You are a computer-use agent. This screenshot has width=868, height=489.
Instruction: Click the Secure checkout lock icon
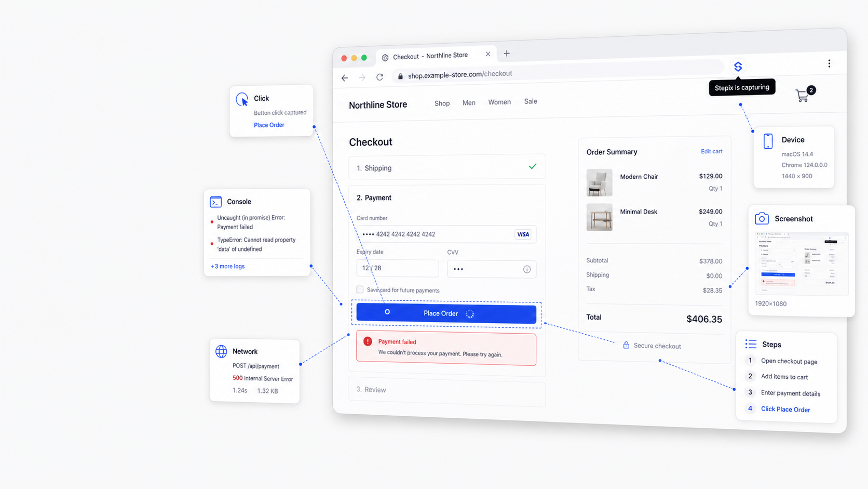[x=626, y=345]
